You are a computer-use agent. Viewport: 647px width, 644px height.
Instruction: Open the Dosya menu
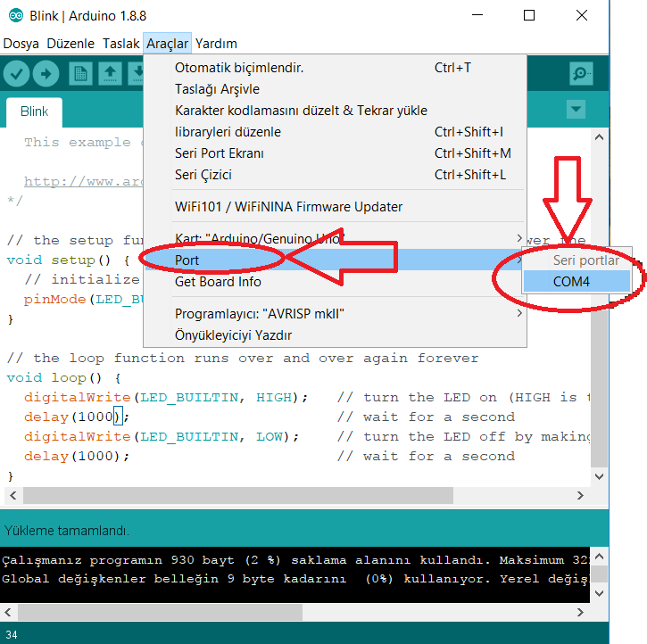point(21,44)
